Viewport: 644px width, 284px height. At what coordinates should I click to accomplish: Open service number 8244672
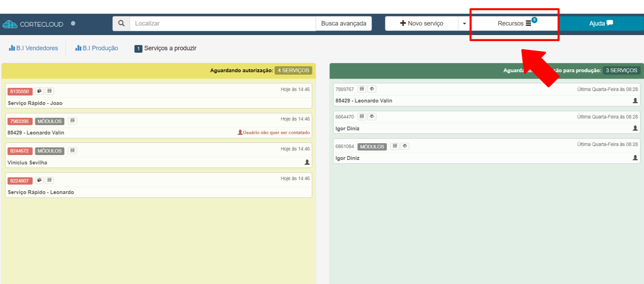point(20,151)
